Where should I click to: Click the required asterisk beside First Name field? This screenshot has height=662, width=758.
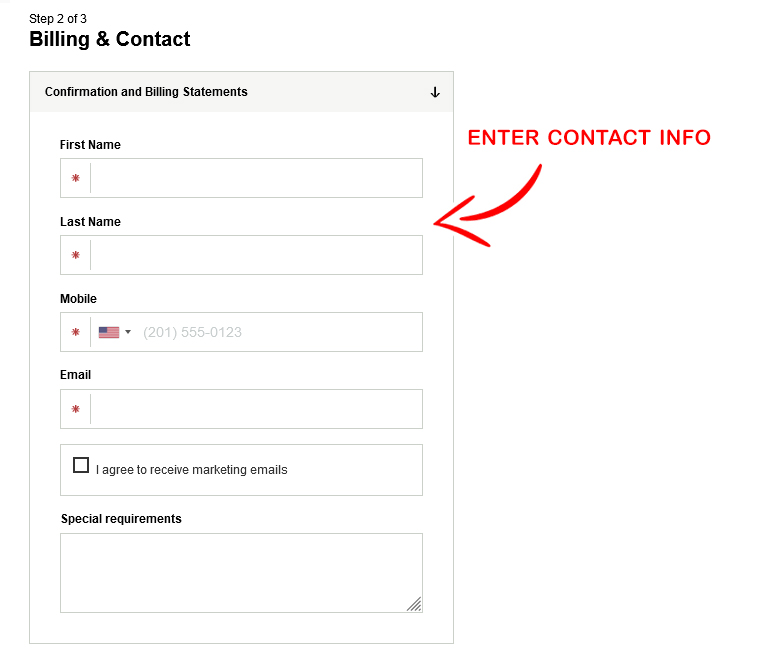tap(75, 178)
